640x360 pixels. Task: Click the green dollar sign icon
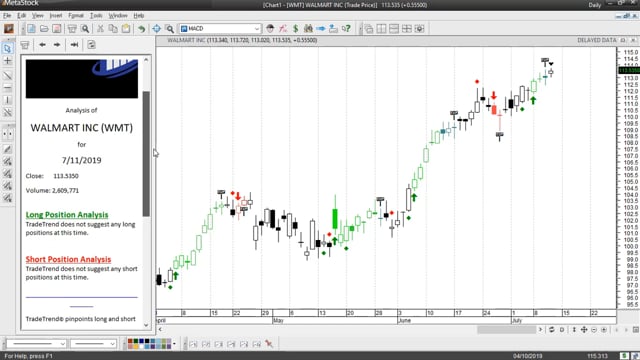pos(295,29)
